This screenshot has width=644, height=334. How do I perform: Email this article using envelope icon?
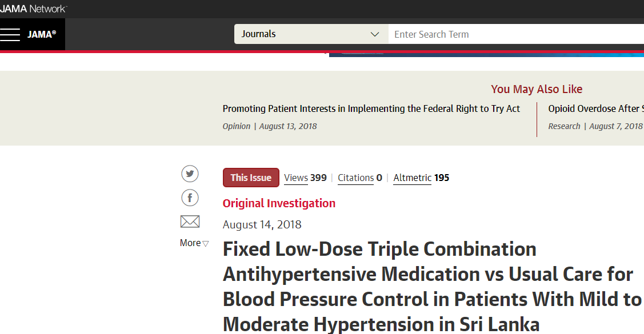190,222
